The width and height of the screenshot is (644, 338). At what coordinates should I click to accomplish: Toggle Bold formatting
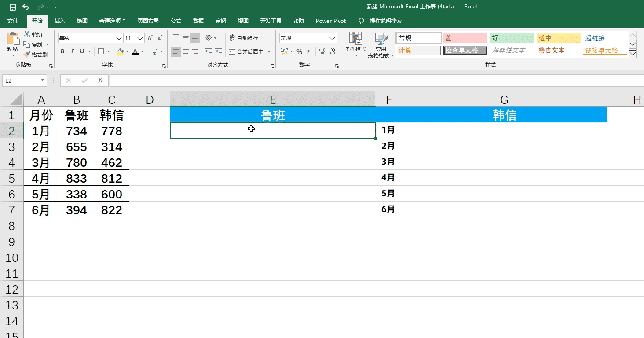62,52
